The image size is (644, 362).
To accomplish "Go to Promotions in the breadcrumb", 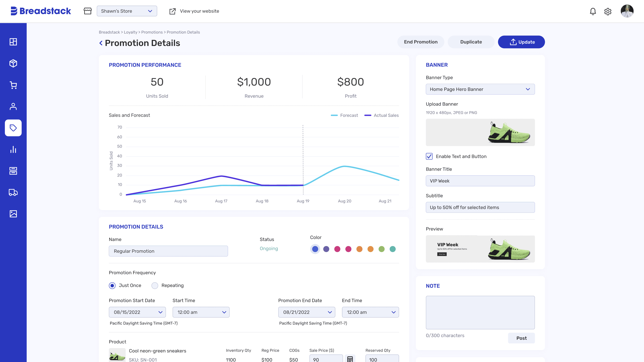I will tap(152, 32).
